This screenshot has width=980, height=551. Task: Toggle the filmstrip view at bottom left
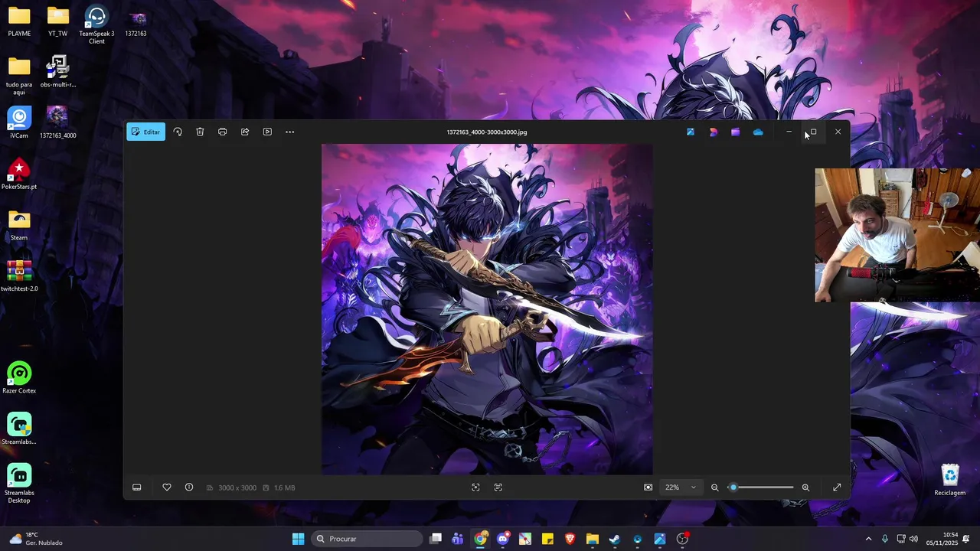coord(137,487)
